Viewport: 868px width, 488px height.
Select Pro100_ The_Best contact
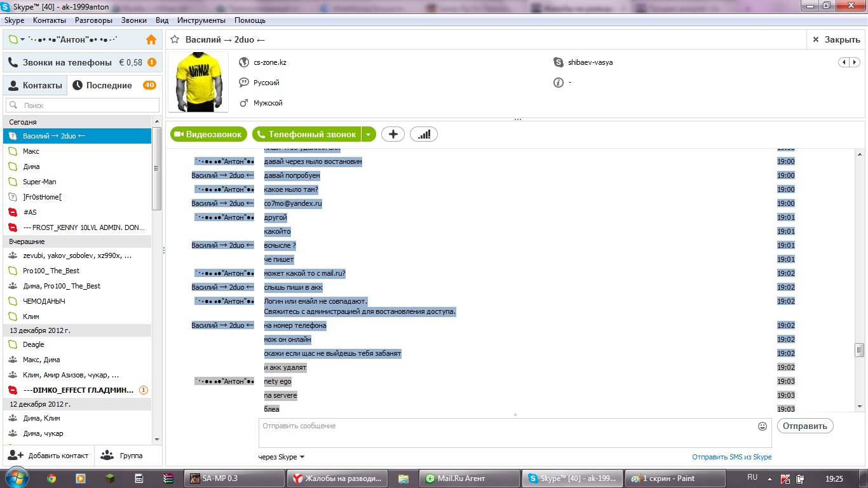click(x=78, y=271)
